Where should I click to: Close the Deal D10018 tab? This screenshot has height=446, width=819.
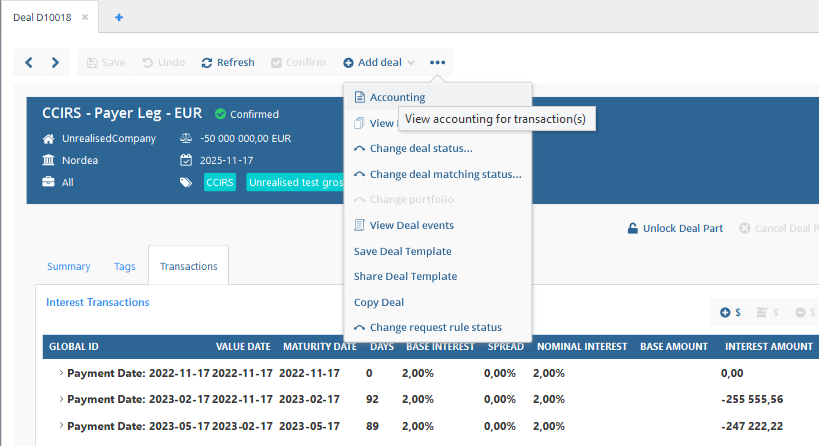pyautogui.click(x=85, y=17)
